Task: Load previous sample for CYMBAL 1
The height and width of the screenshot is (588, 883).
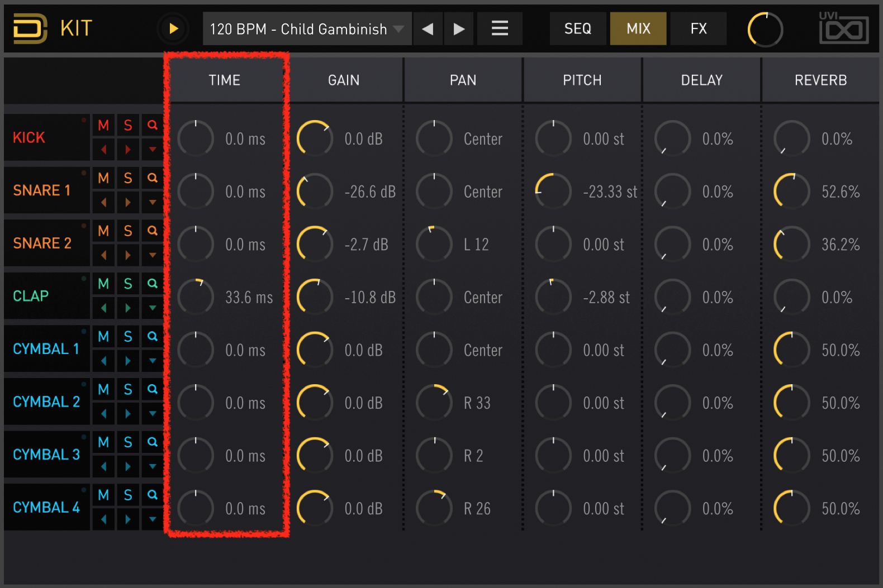Action: point(103,361)
